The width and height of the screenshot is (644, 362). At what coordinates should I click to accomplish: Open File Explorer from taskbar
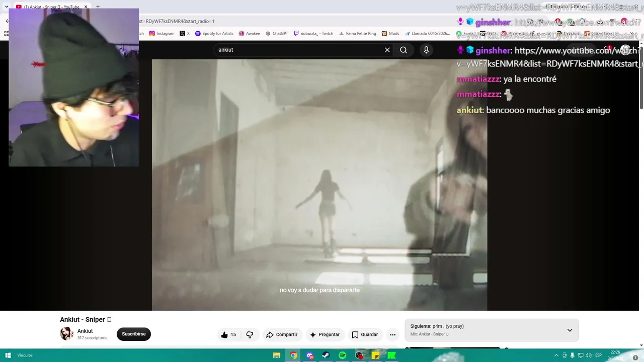coord(277,355)
